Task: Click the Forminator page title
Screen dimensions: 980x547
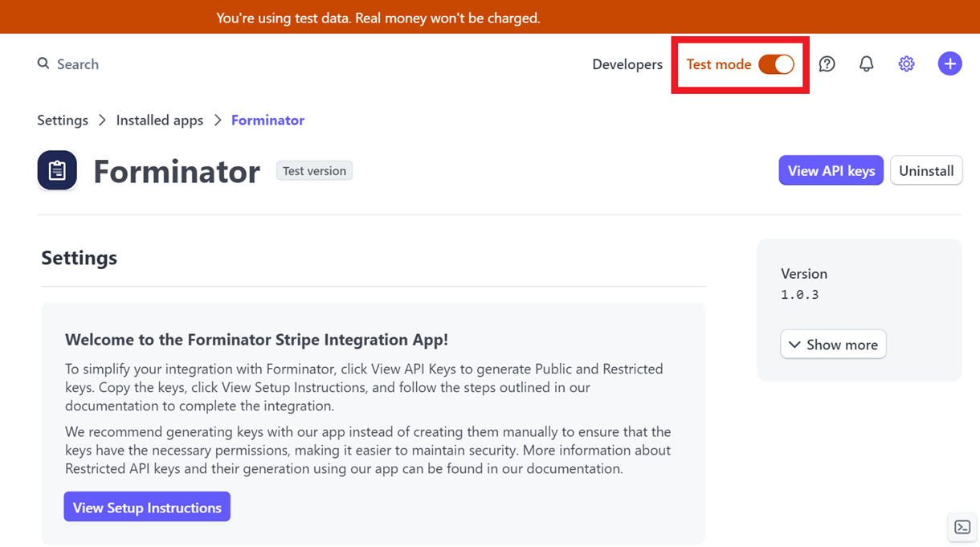Action: (177, 171)
